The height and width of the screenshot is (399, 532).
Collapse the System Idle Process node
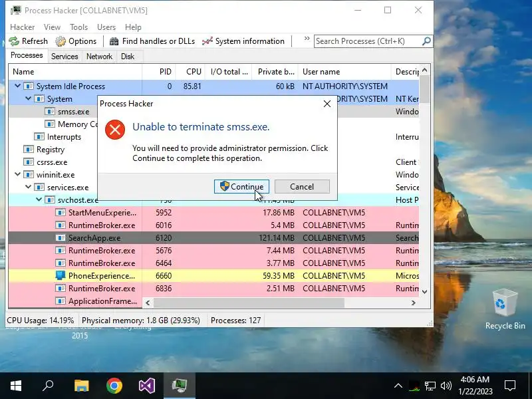pyautogui.click(x=17, y=86)
